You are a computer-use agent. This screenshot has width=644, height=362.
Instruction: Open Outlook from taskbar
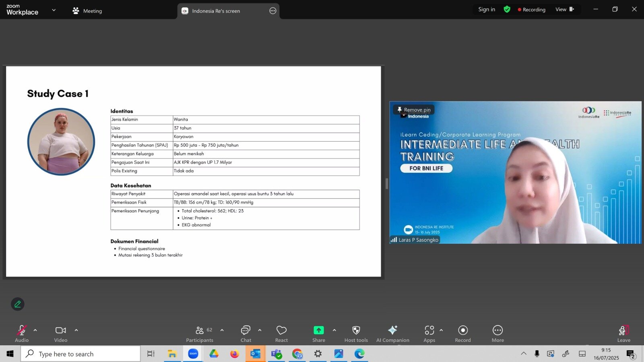click(x=256, y=354)
